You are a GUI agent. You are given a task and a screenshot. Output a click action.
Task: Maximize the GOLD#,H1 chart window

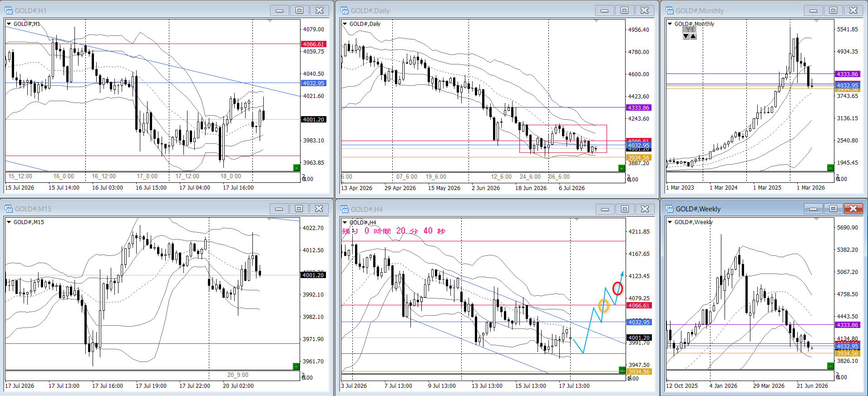pyautogui.click(x=300, y=10)
